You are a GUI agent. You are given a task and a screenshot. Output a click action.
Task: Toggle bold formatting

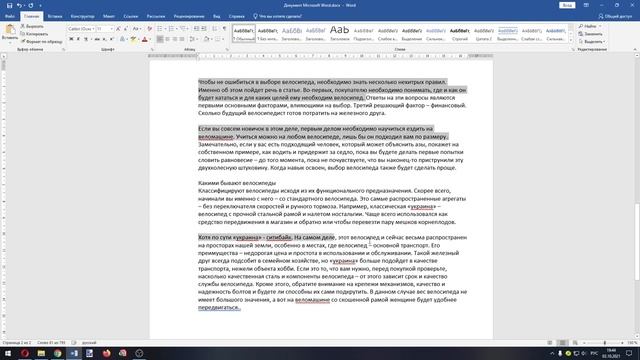tap(71, 39)
